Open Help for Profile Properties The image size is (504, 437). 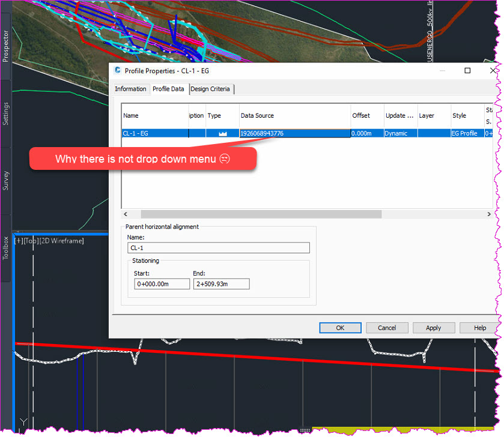[480, 328]
